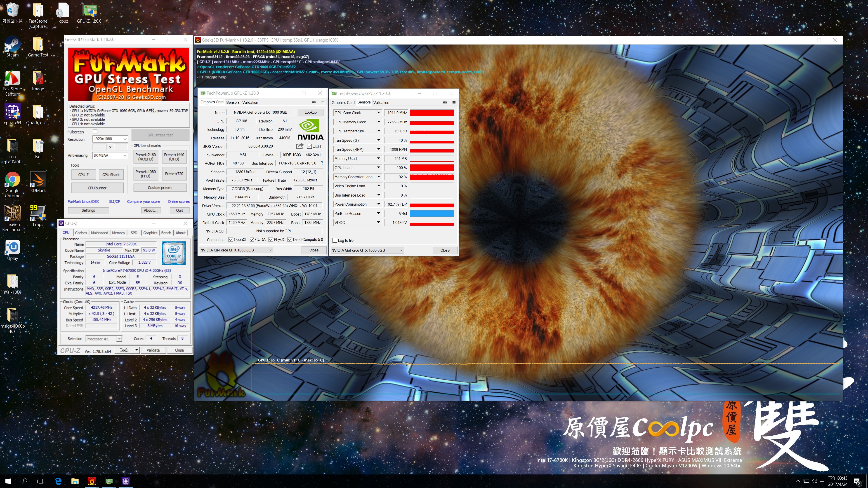Open the hamburger menu in GPU-Z Sensors window

coord(454,102)
